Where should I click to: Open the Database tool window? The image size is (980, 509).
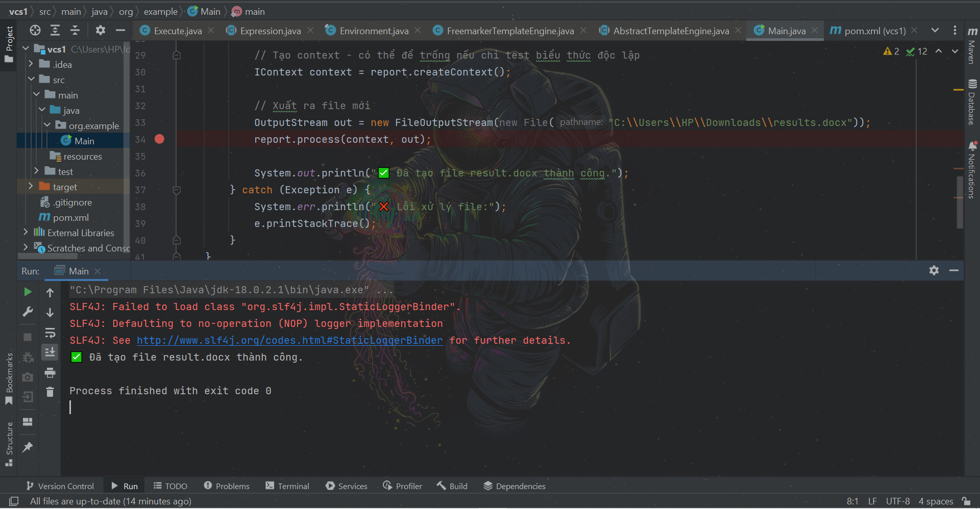coord(972,102)
